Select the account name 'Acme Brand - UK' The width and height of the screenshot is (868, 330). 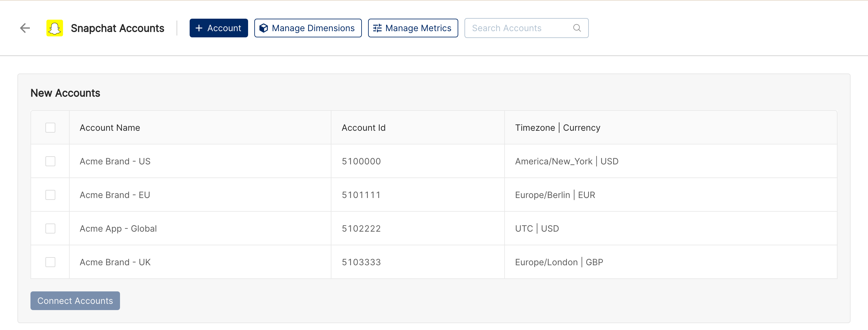point(115,262)
